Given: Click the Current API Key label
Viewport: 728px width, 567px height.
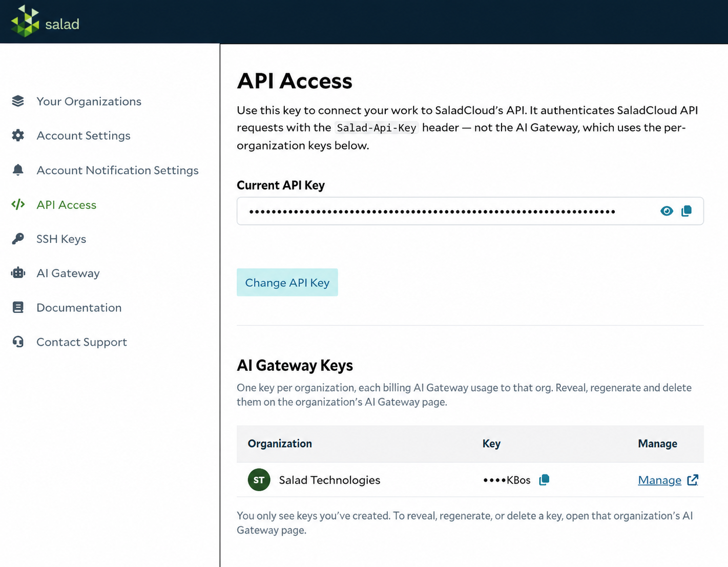Looking at the screenshot, I should point(281,185).
